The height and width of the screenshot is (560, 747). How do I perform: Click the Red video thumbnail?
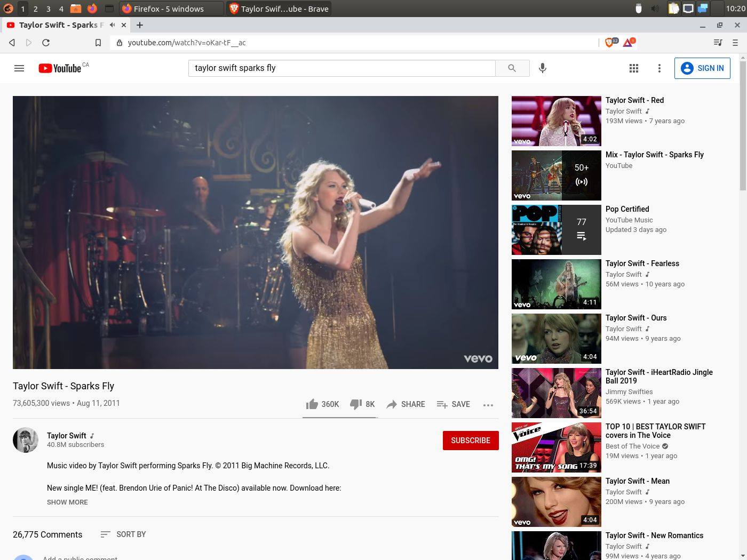557,121
